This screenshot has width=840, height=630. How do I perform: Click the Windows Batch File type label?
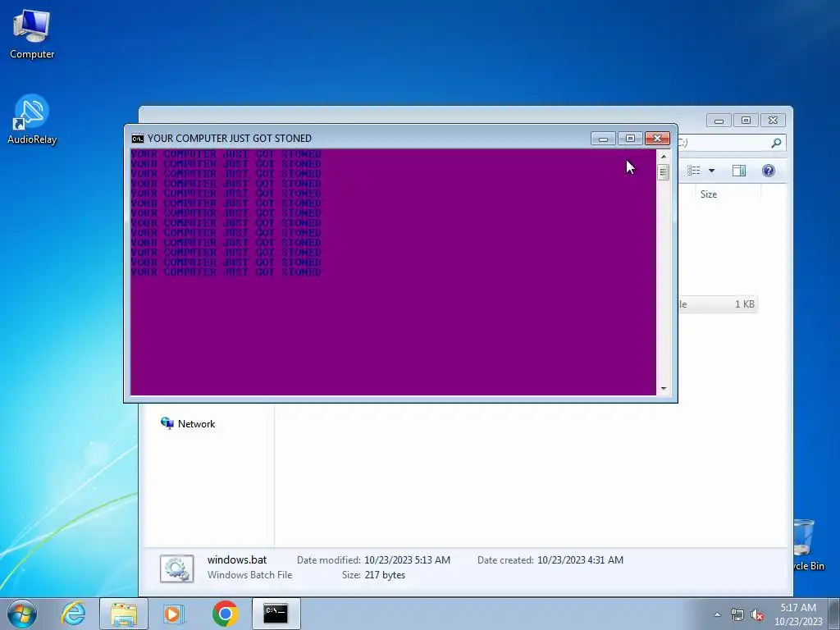coord(249,575)
